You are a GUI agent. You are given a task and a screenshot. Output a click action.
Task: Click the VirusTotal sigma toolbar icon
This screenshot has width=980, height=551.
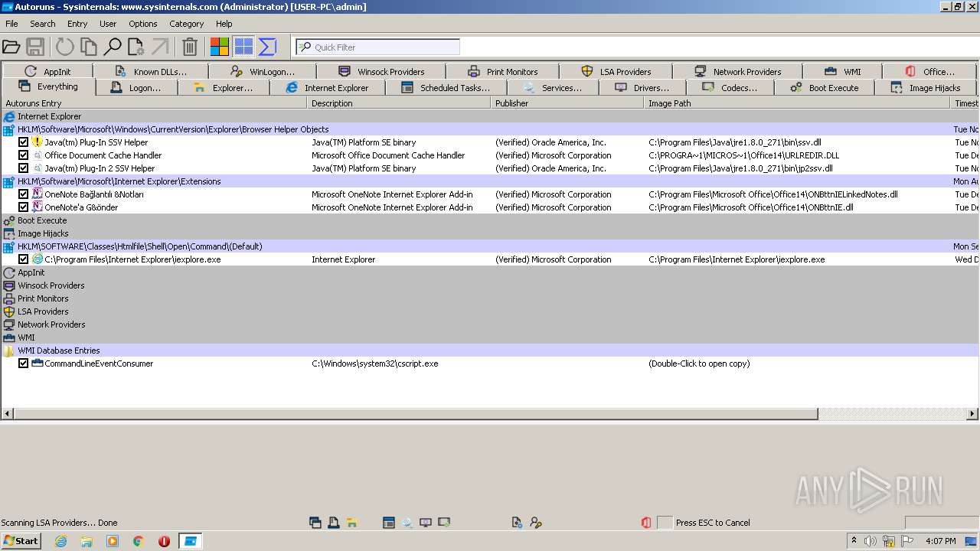267,47
